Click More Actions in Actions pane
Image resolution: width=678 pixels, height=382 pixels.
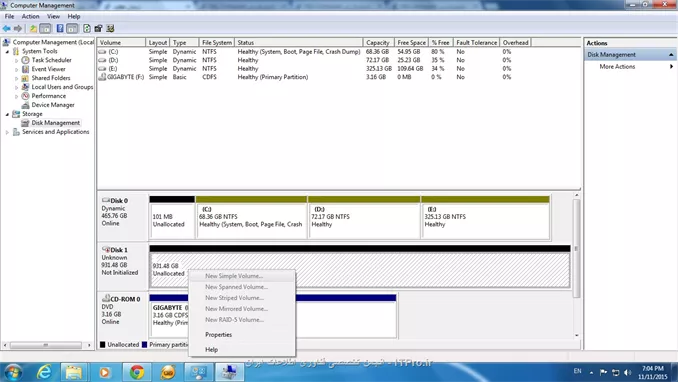coord(617,67)
